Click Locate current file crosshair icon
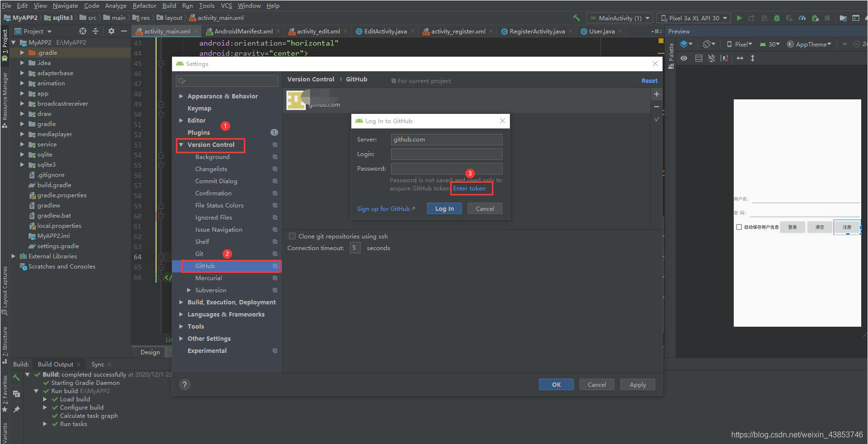The width and height of the screenshot is (868, 444). click(x=83, y=31)
